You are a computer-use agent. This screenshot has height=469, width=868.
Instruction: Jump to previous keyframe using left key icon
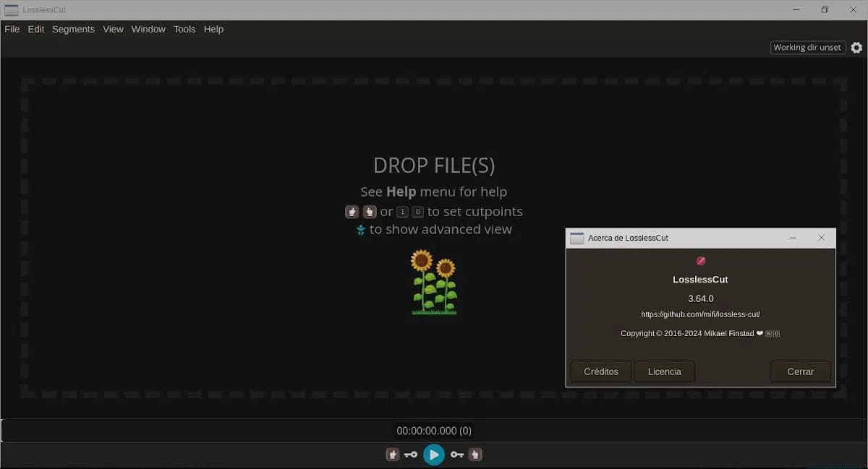tap(411, 455)
